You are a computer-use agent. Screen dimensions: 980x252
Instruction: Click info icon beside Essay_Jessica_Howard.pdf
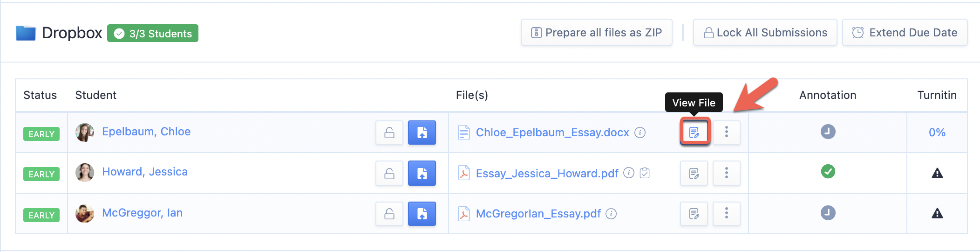[x=629, y=173]
